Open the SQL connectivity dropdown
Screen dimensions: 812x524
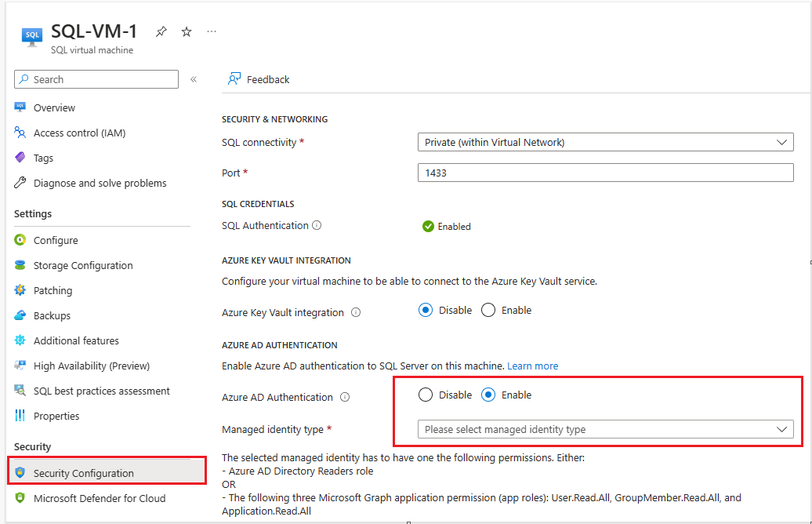605,142
